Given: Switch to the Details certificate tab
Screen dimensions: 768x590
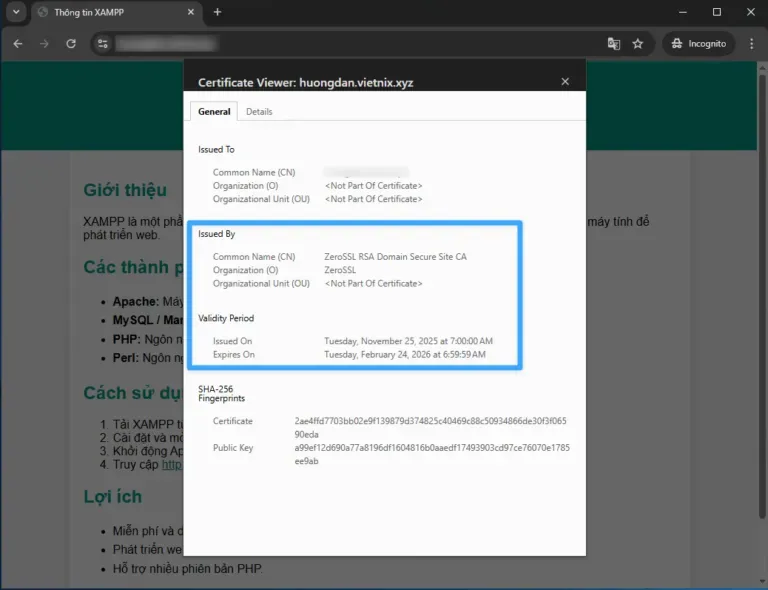Looking at the screenshot, I should coord(259,111).
